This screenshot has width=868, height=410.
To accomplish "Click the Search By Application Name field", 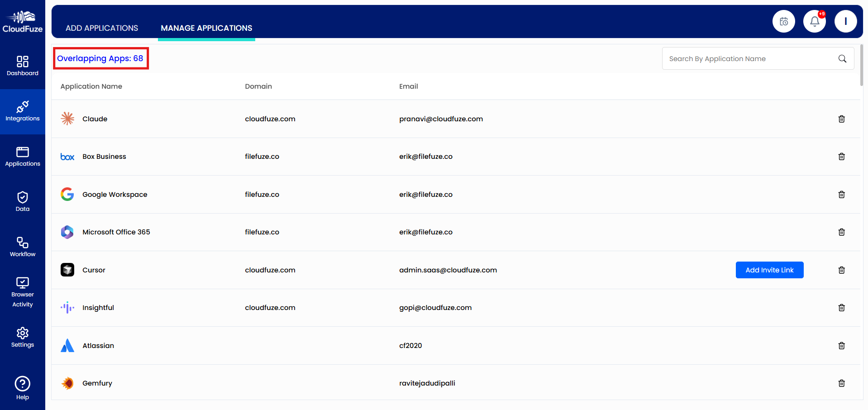I will coord(747,58).
